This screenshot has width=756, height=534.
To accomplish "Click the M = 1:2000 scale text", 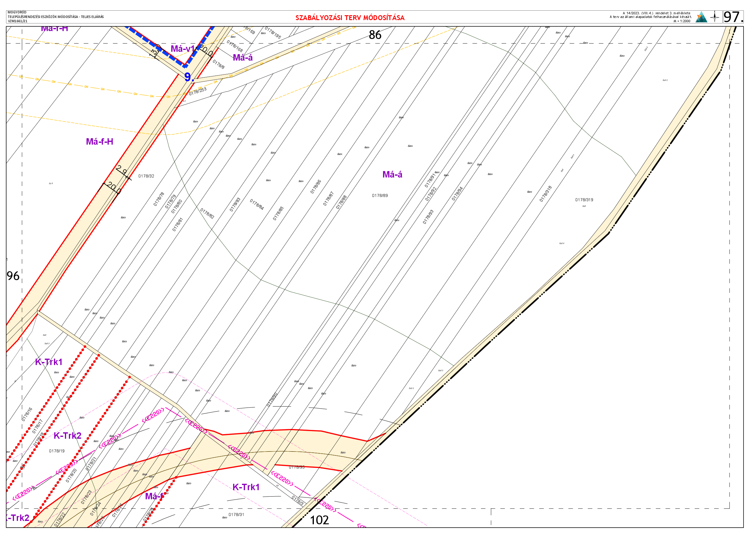I will tap(682, 21).
